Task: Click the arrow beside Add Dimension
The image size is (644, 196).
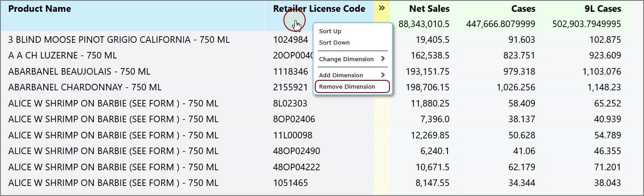Action: click(383, 75)
